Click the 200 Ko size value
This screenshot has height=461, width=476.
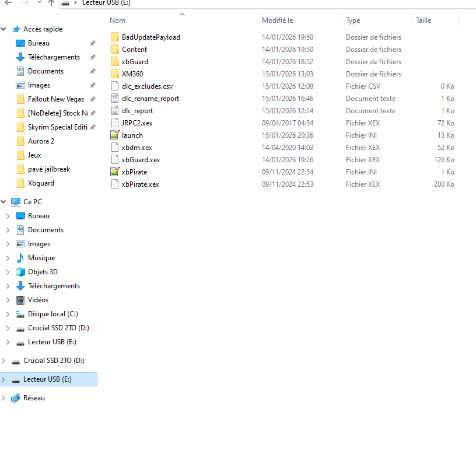[x=444, y=184]
